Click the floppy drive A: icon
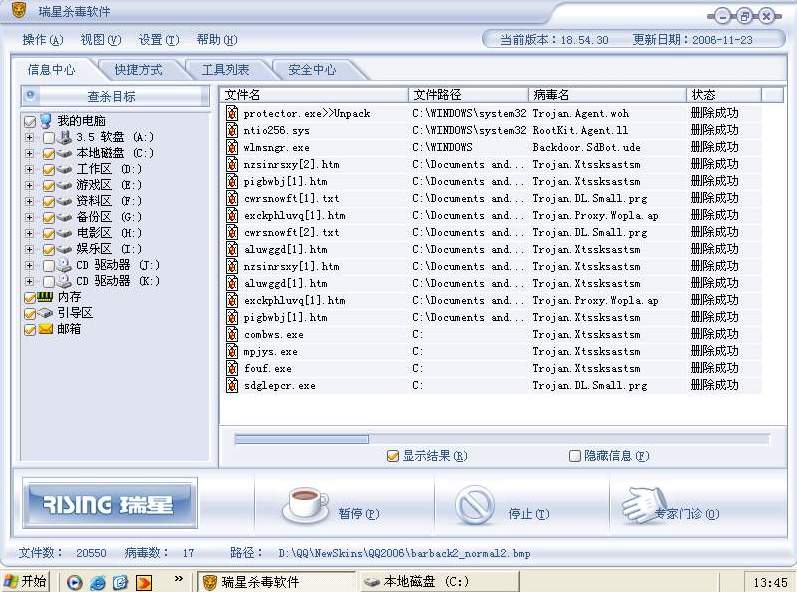 click(x=65, y=137)
